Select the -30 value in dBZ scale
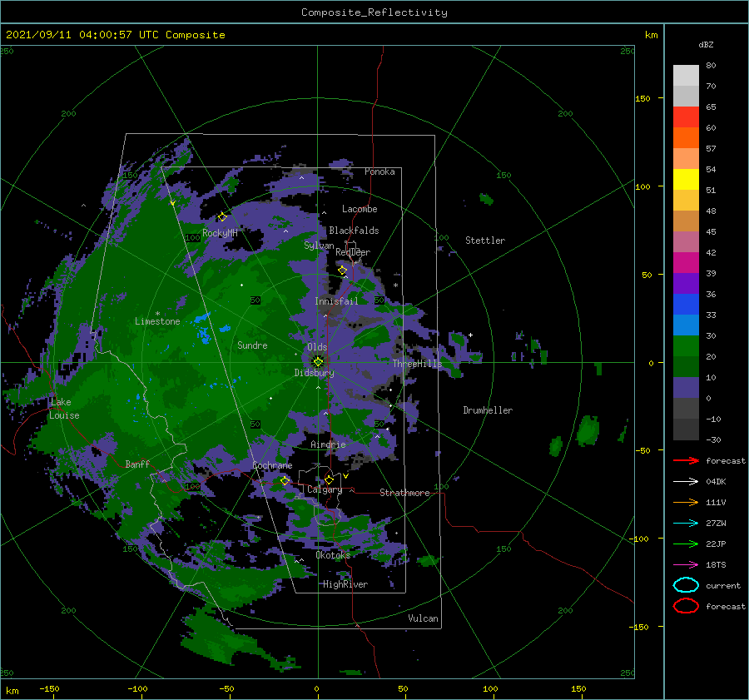749x700 pixels. (714, 439)
